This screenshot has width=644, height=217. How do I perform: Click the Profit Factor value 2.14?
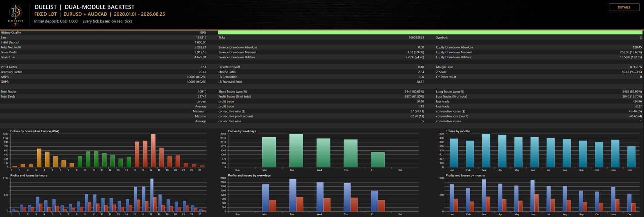coord(203,67)
